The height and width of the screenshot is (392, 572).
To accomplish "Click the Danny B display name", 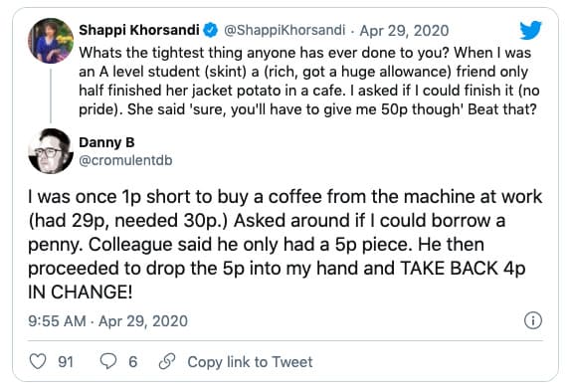I will 106,142.
